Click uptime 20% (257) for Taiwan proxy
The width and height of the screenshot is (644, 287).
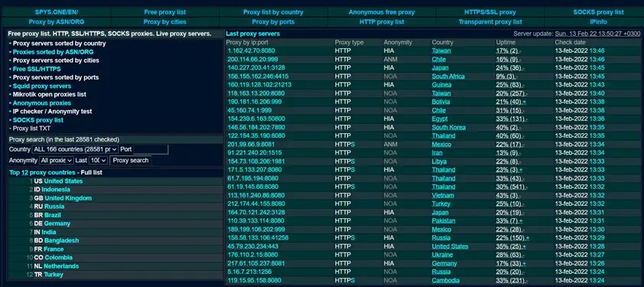click(512, 93)
